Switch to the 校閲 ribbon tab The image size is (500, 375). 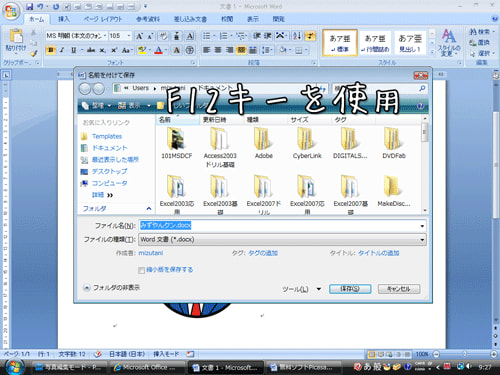(x=227, y=19)
